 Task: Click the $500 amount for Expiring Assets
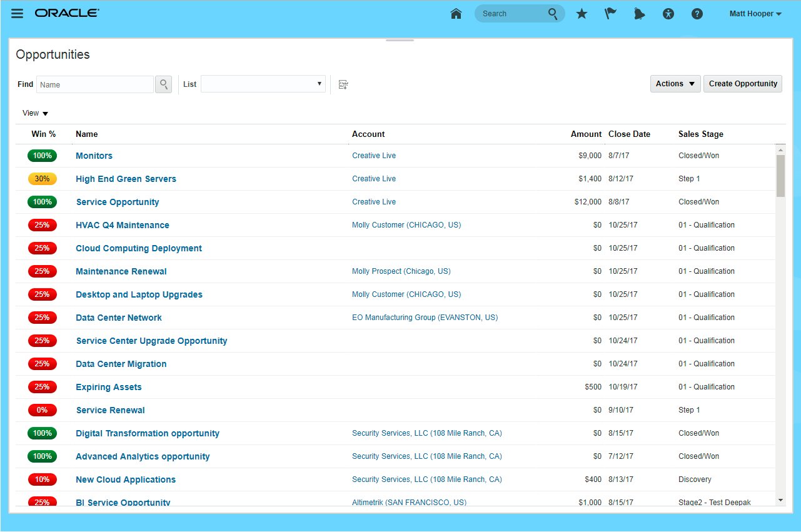point(593,387)
